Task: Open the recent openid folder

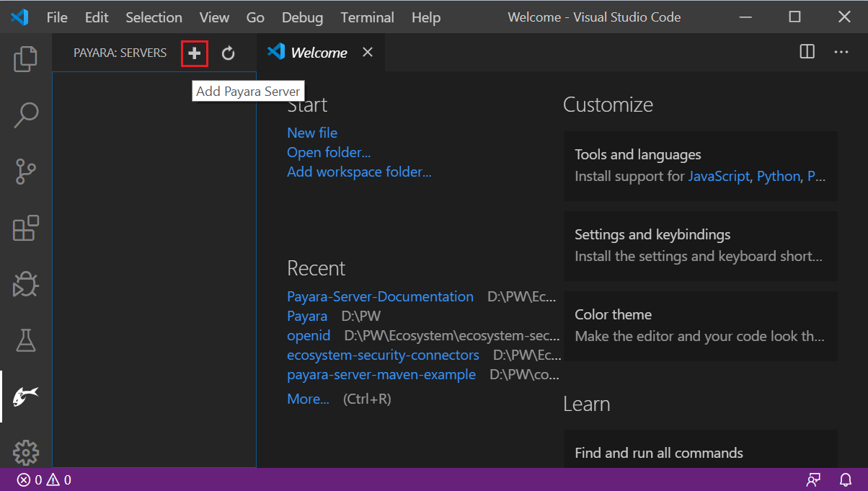Action: click(309, 335)
